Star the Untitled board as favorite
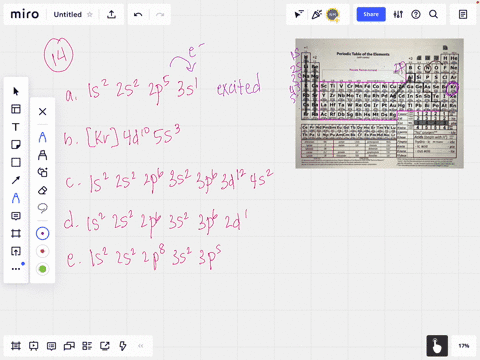480x360 pixels. tap(90, 15)
